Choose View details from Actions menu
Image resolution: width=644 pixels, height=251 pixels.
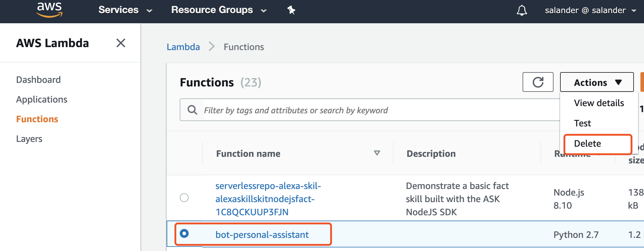click(x=599, y=103)
